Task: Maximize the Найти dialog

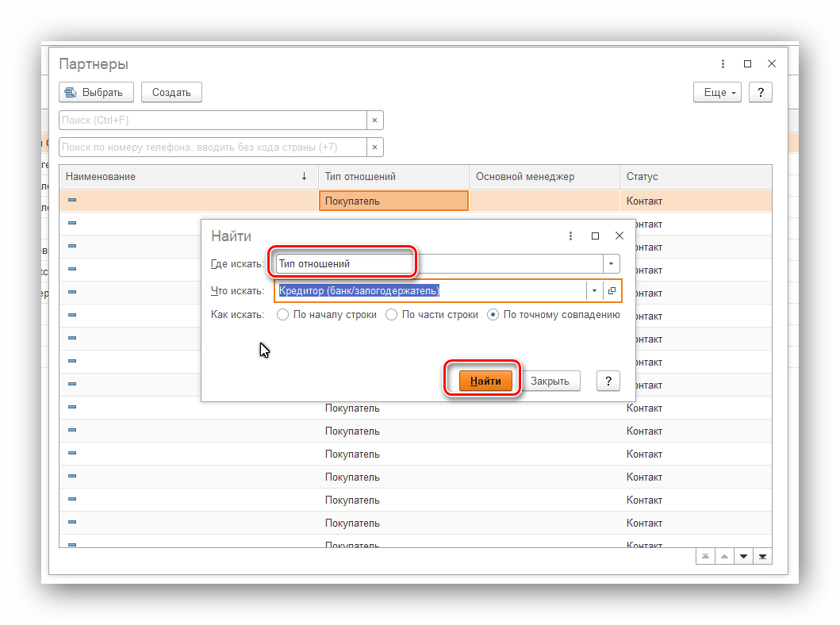Action: pos(595,236)
